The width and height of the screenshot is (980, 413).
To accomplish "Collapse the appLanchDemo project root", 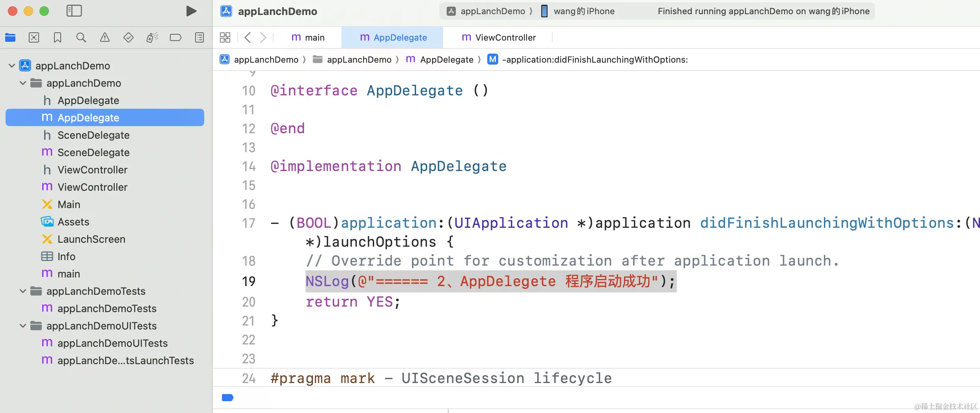I will pos(12,66).
